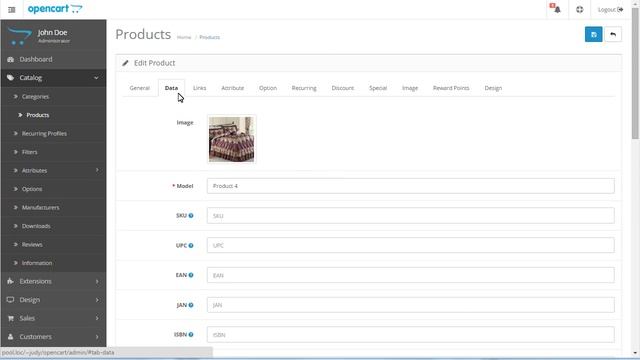Switch to the Attribute tab
The image size is (640, 360).
[233, 88]
